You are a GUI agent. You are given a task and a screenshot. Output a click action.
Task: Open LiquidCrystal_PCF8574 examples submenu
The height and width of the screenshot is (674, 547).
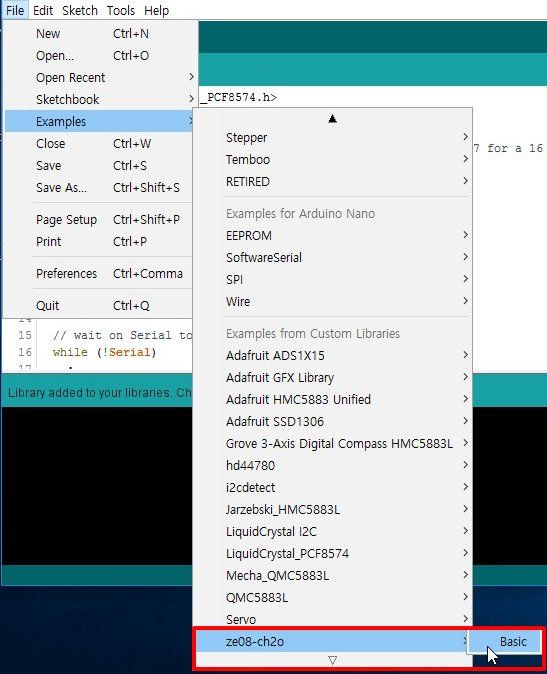(333, 553)
